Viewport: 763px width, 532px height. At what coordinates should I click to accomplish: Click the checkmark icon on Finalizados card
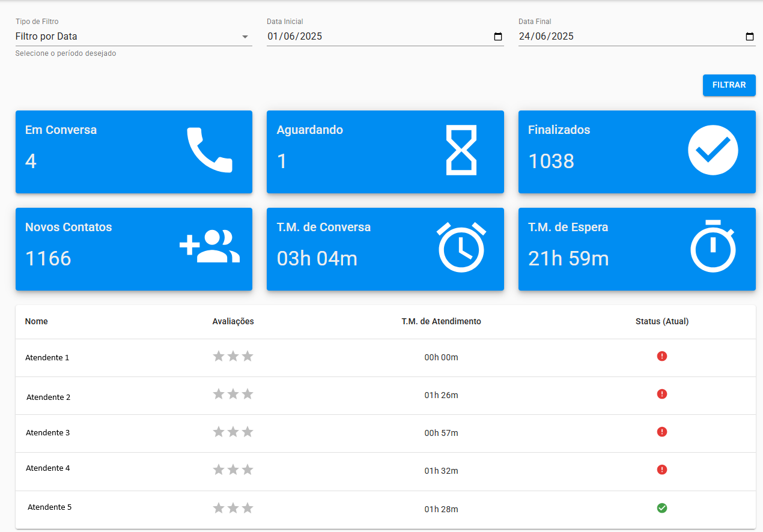[713, 150]
